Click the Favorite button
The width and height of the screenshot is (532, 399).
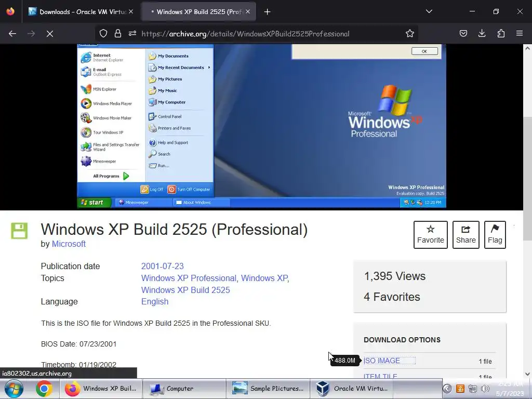point(431,235)
